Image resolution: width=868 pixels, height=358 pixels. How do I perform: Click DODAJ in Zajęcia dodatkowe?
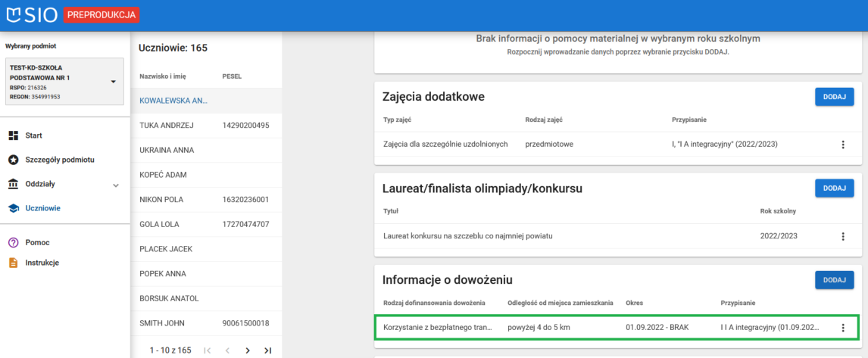click(x=834, y=97)
